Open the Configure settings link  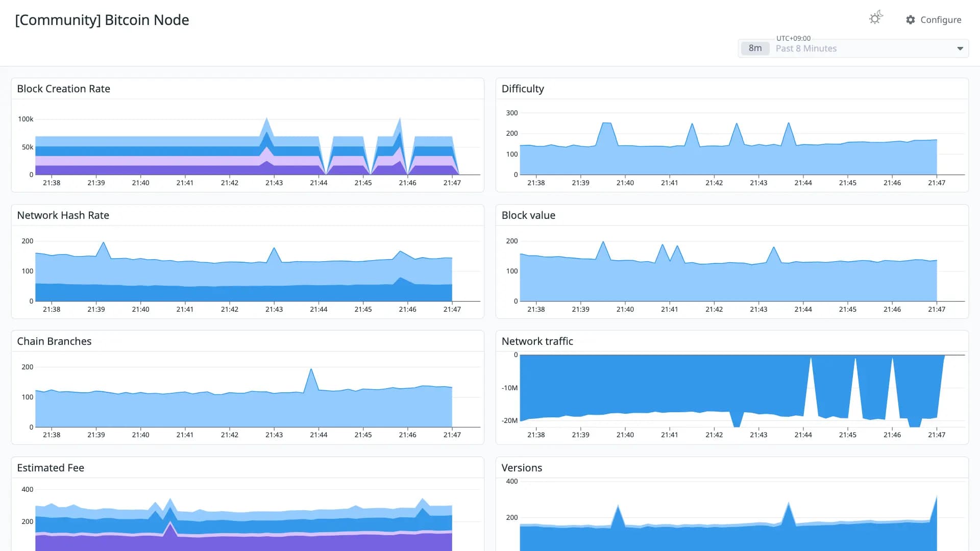[934, 19]
